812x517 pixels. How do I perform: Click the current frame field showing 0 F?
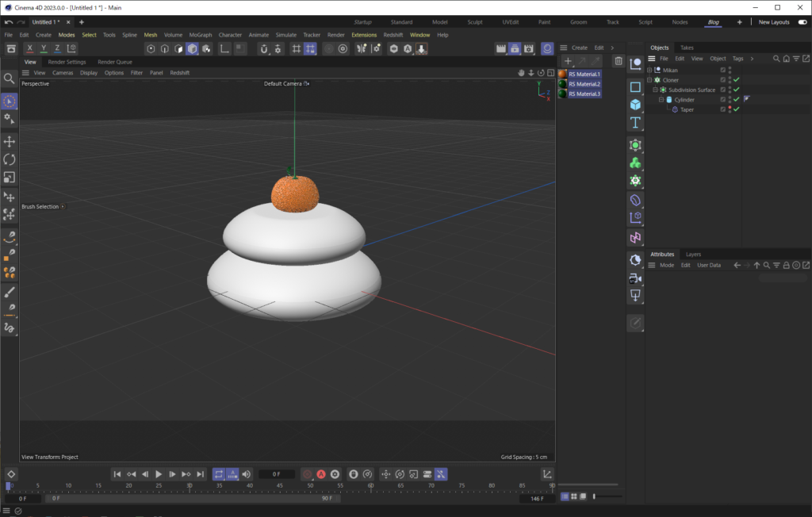[x=276, y=474]
